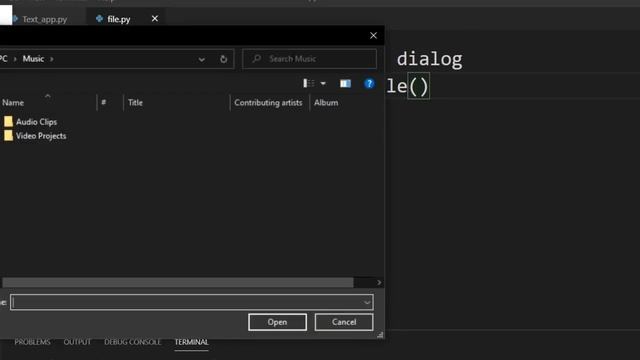The image size is (640, 360).
Task: Open the OUTPUT panel tab
Action: coord(77,342)
